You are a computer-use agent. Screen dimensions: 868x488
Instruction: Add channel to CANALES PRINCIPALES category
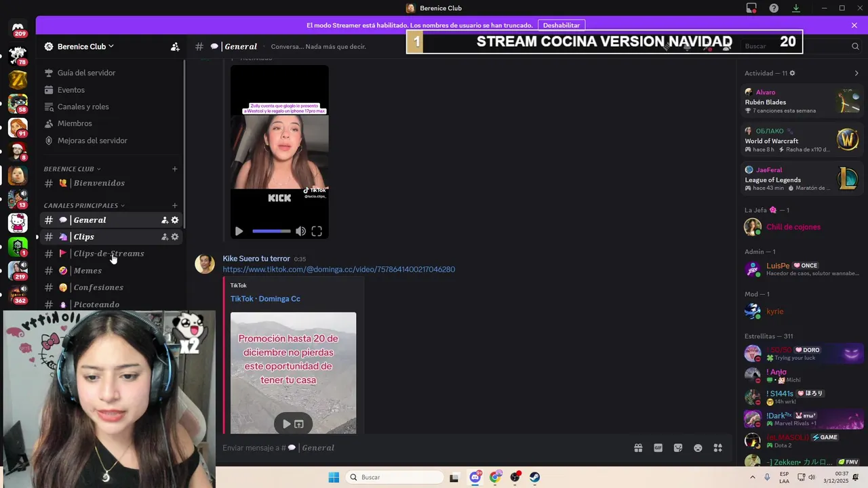point(175,205)
